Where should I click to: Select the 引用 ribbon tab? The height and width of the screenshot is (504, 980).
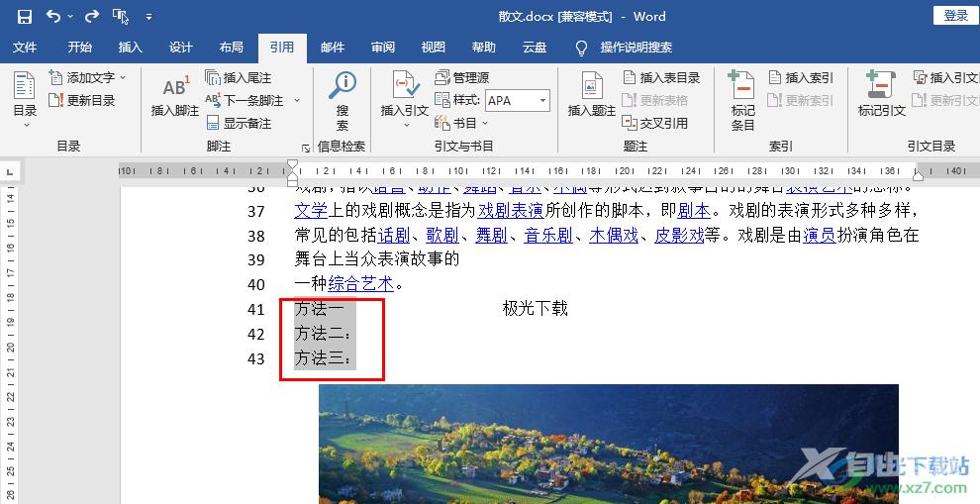pyautogui.click(x=282, y=47)
